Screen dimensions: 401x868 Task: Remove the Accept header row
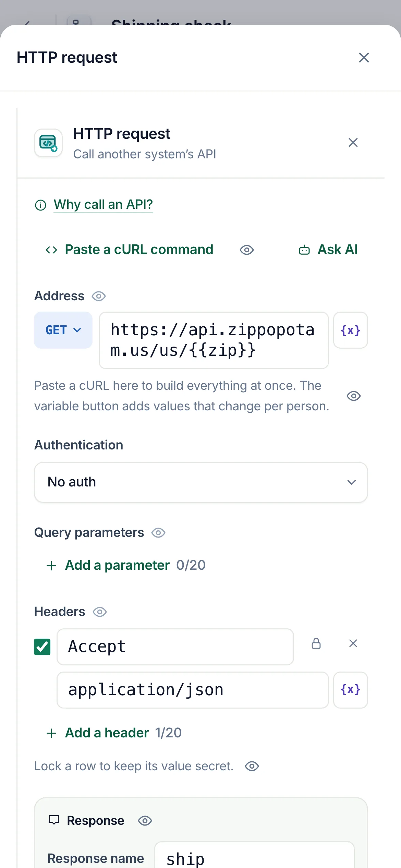(x=353, y=643)
